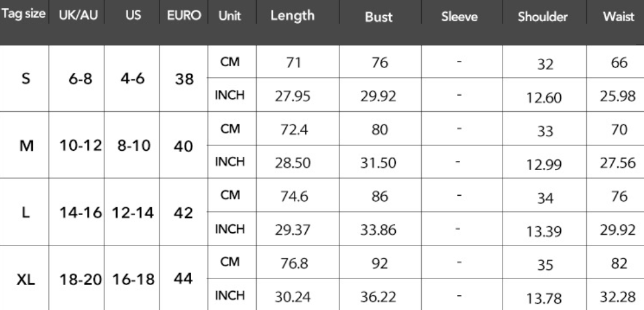Click the S tag size cell

(x=26, y=78)
